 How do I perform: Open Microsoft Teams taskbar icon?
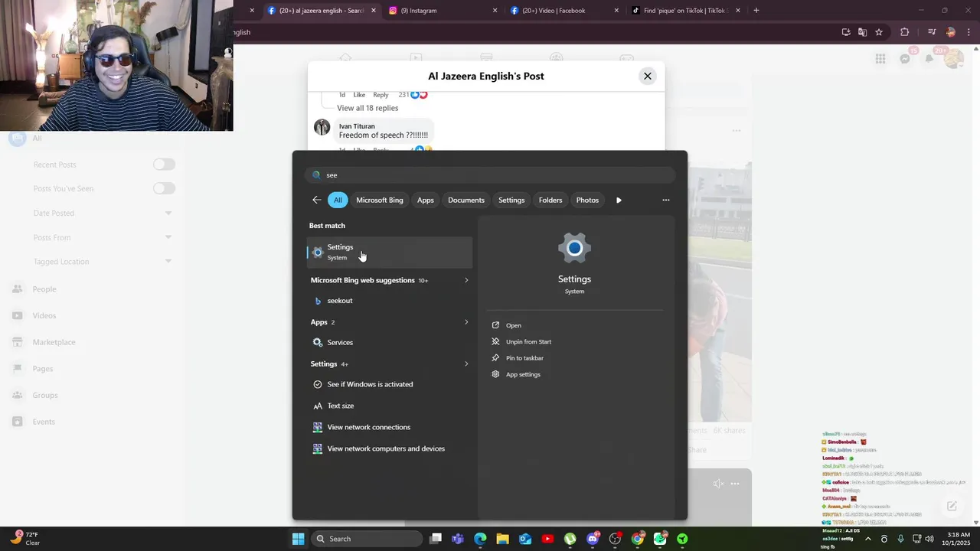[x=458, y=539]
